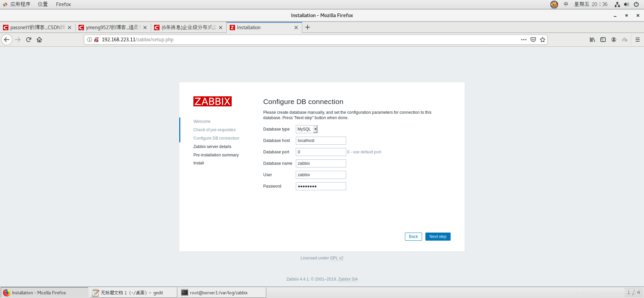Open the Firefox account icon

(x=614, y=40)
